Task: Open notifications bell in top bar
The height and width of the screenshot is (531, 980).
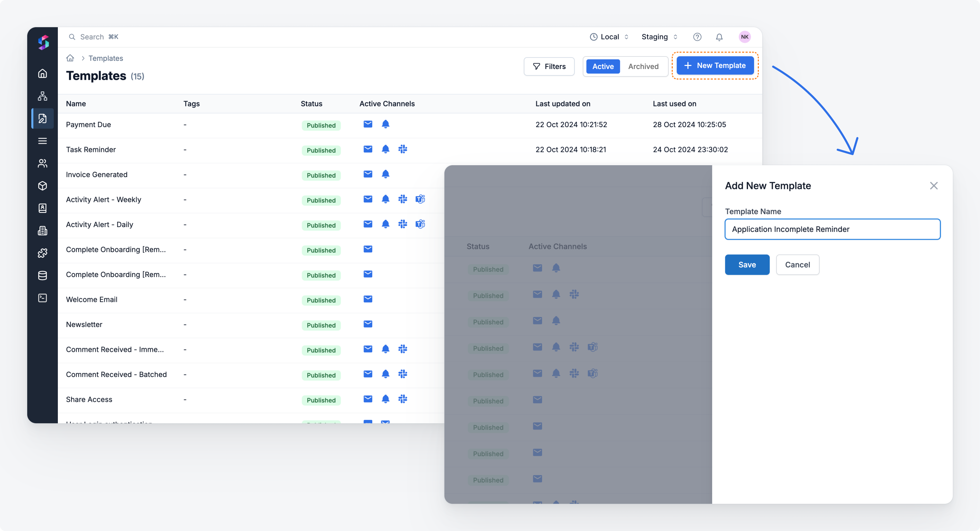Action: point(719,37)
